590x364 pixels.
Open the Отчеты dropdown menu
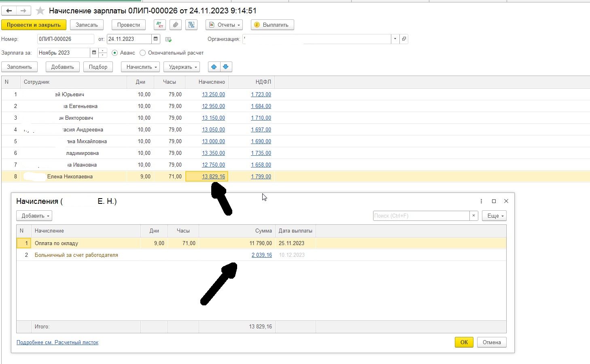pyautogui.click(x=224, y=25)
